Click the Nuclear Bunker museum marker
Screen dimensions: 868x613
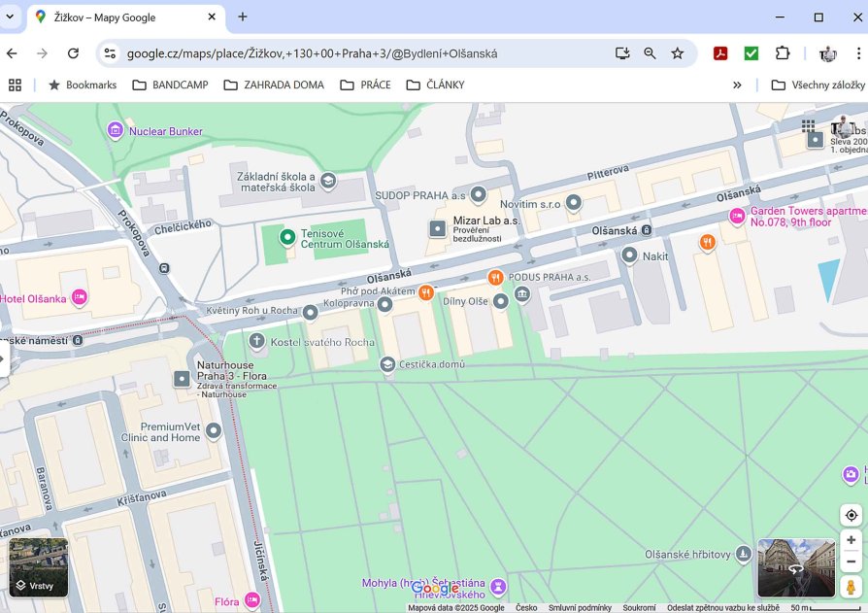(x=116, y=131)
